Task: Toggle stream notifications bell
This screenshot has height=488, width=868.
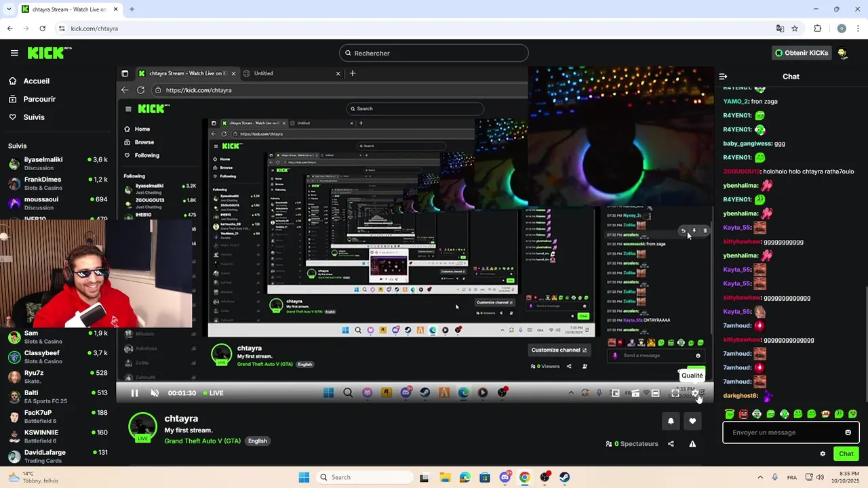Action: pos(671,421)
